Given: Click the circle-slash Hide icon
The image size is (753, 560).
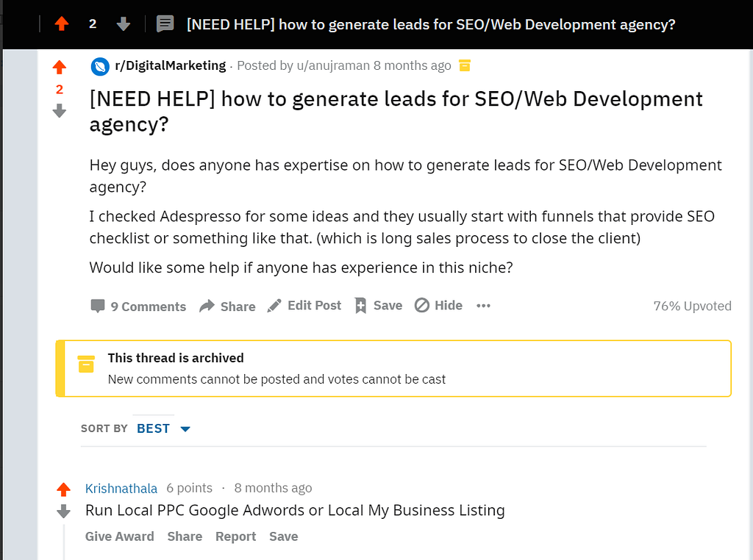Looking at the screenshot, I should pyautogui.click(x=421, y=305).
